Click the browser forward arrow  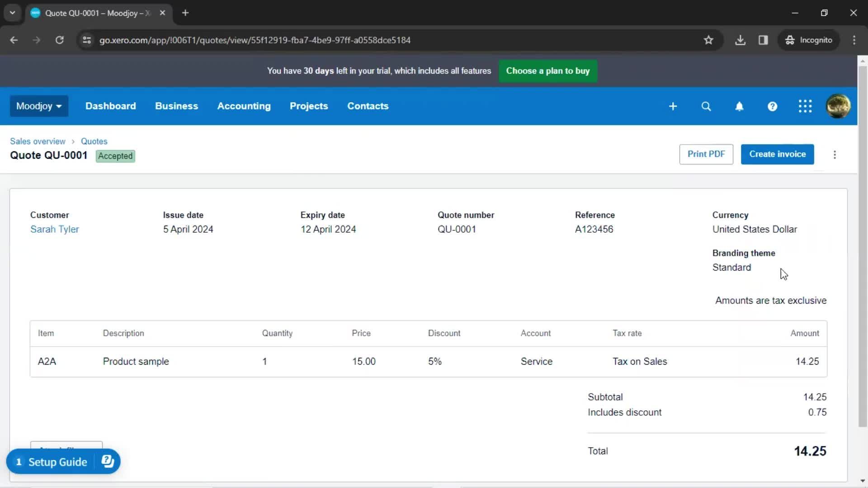(37, 40)
